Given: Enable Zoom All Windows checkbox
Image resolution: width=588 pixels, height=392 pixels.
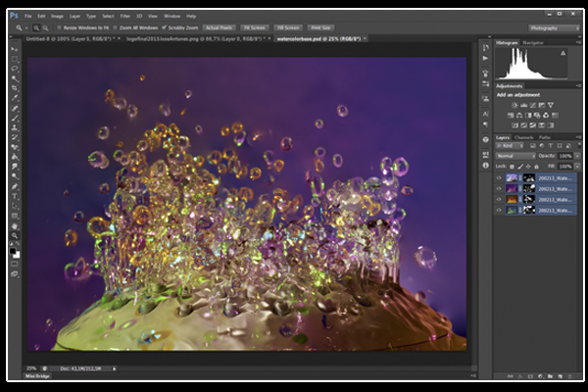Looking at the screenshot, I should [x=115, y=27].
